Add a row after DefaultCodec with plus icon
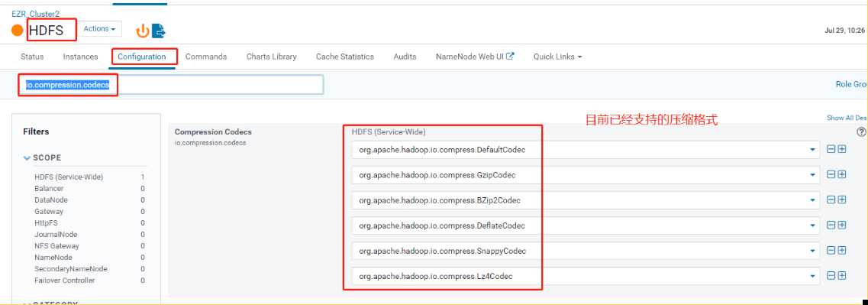 click(x=842, y=148)
